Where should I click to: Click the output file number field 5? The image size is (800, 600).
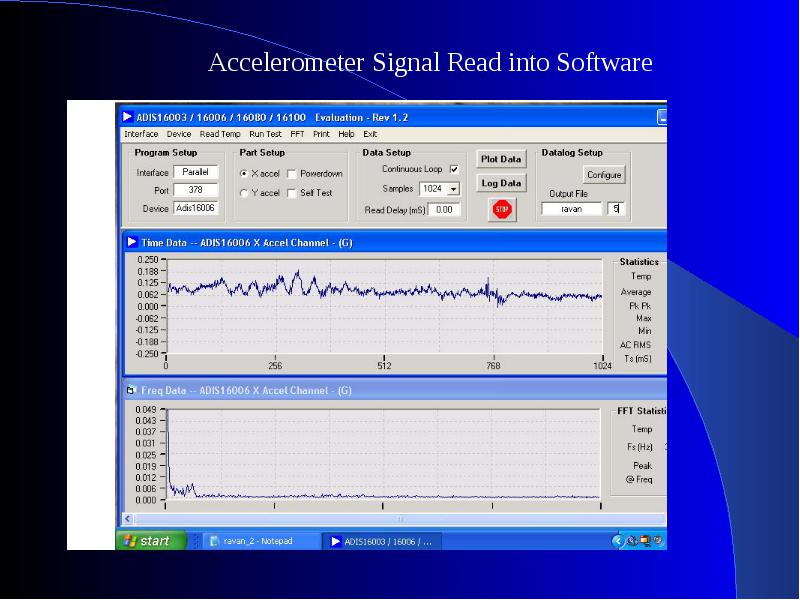(616, 209)
